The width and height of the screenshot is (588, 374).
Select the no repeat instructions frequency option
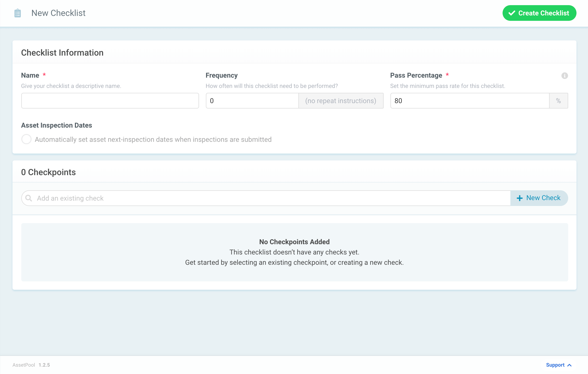coord(341,100)
